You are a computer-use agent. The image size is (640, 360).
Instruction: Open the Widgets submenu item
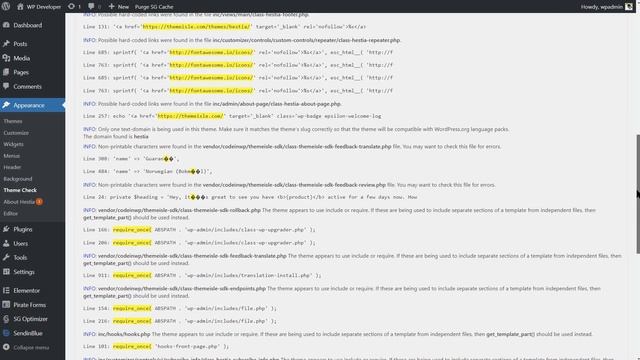click(13, 144)
